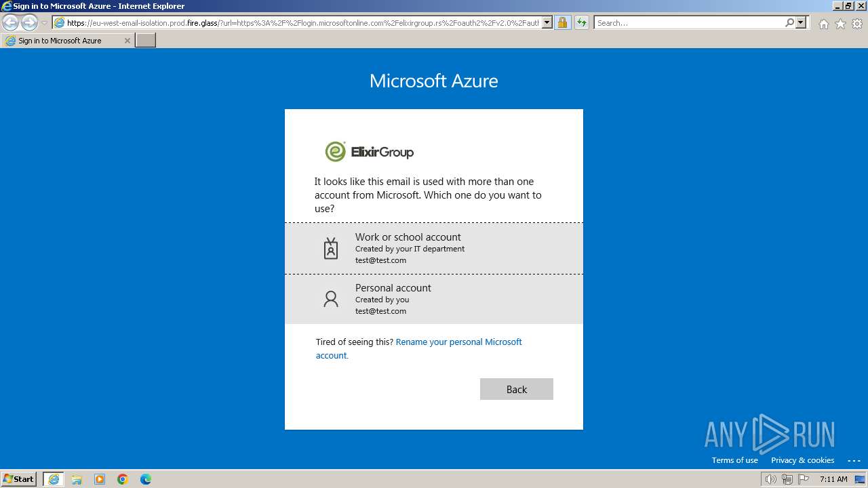This screenshot has height=488, width=868.
Task: Open the Windows Start menu
Action: pos(19,479)
